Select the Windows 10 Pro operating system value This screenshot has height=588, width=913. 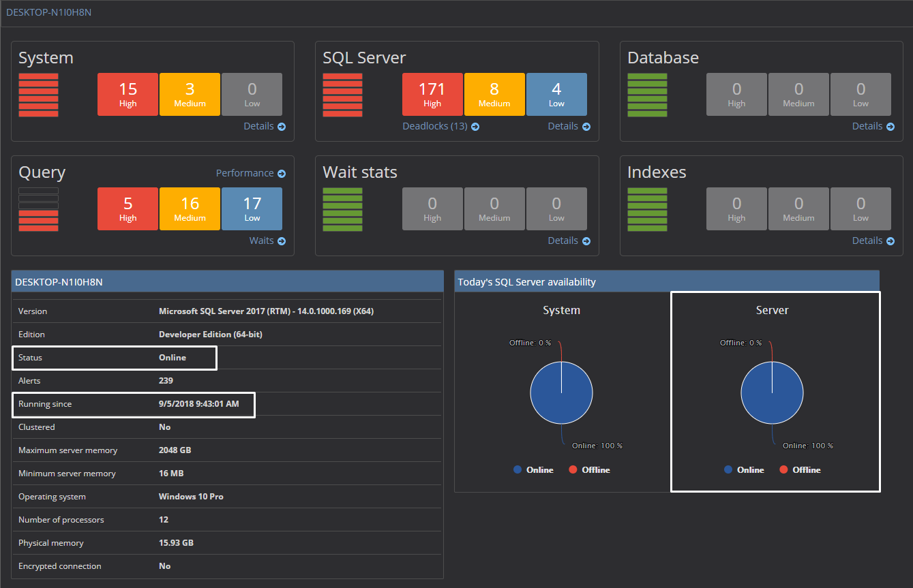tap(191, 497)
